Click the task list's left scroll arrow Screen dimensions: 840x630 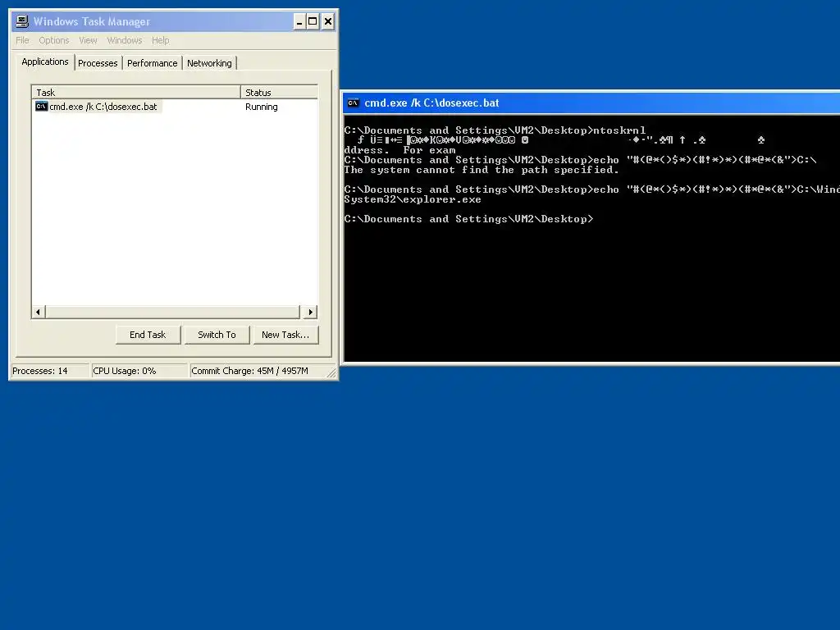click(x=38, y=312)
